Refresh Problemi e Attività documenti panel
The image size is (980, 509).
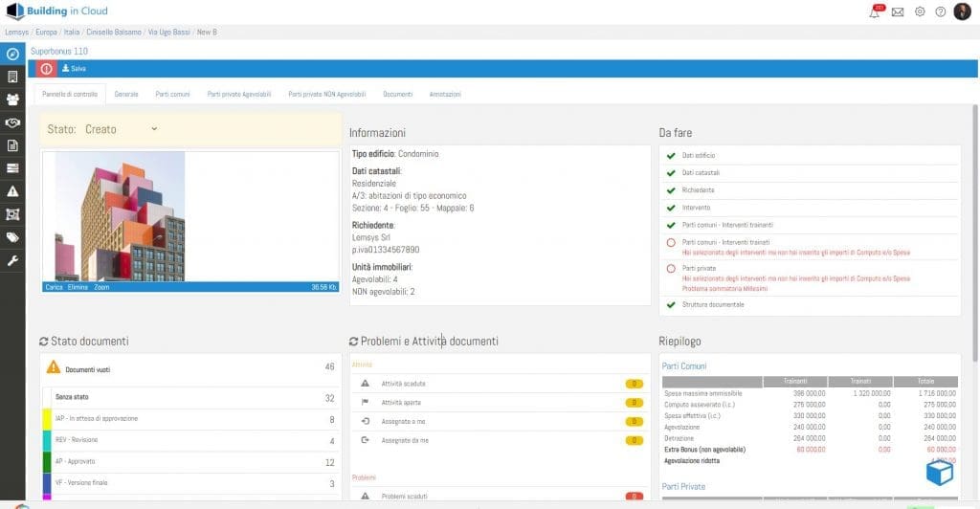tap(354, 342)
